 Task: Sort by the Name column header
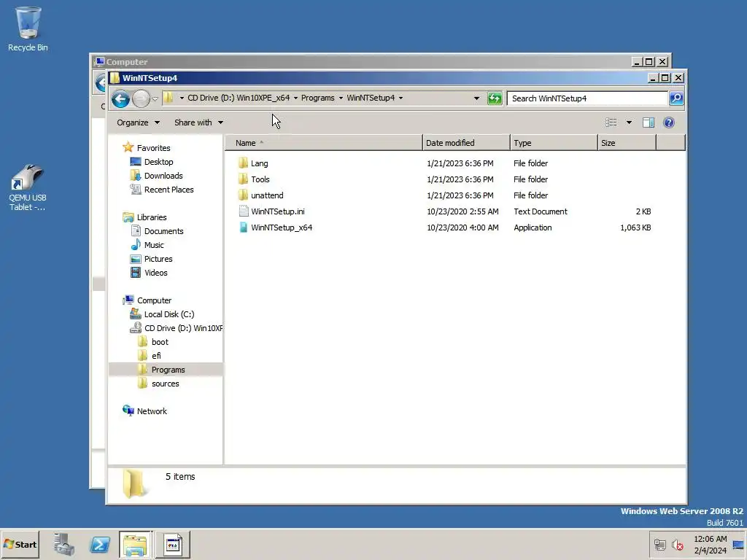323,143
